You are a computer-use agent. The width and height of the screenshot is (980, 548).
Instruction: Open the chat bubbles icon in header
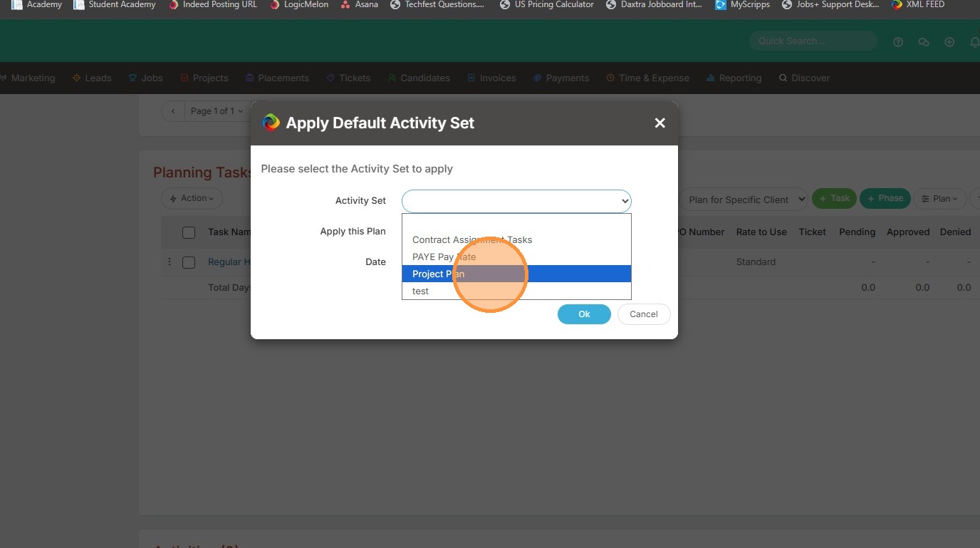click(x=924, y=42)
